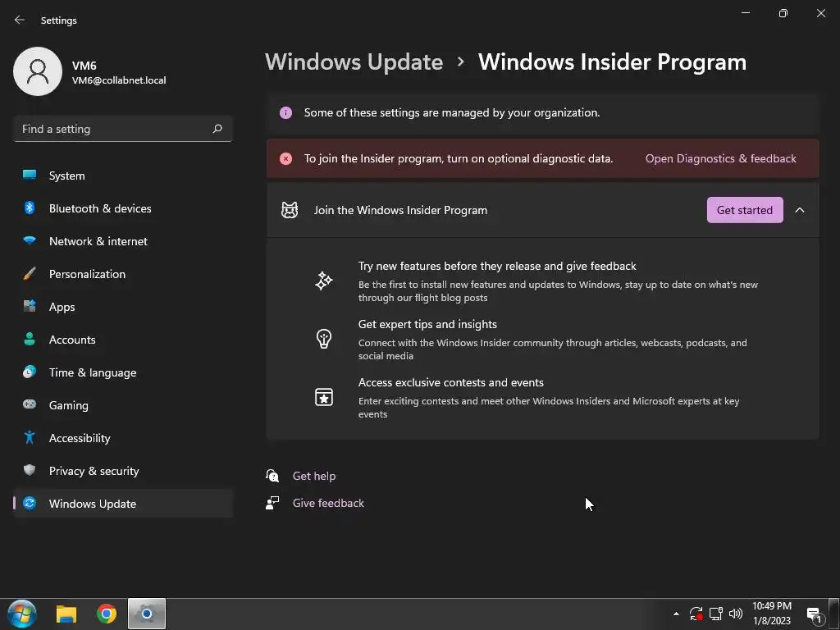Open Privacy & security settings

pyautogui.click(x=123, y=470)
